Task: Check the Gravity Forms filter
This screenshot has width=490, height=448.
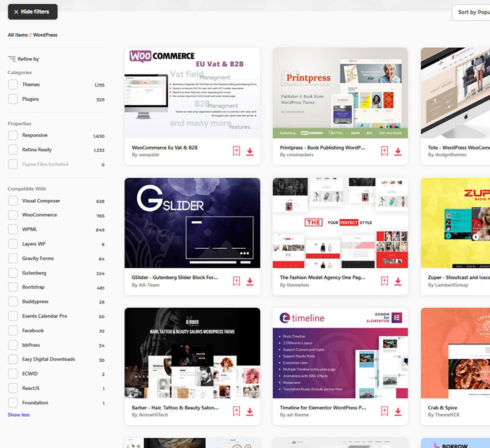Action: coord(13,258)
